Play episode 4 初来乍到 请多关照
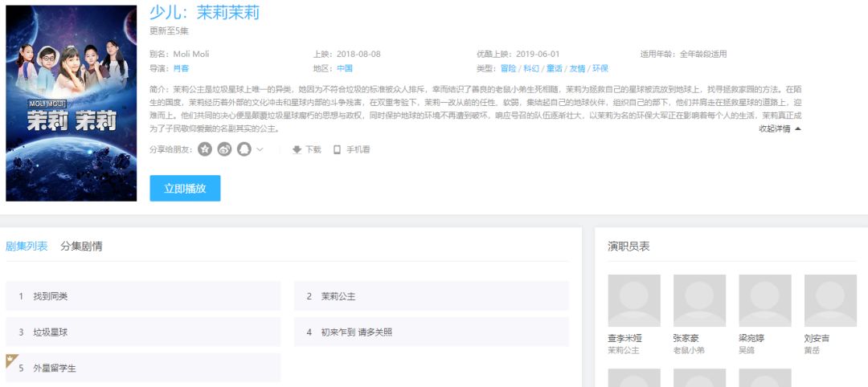The width and height of the screenshot is (868, 387). click(432, 332)
